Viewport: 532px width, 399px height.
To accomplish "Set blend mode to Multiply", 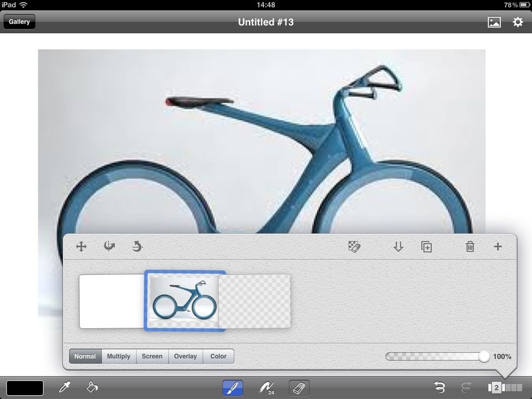I will [118, 356].
